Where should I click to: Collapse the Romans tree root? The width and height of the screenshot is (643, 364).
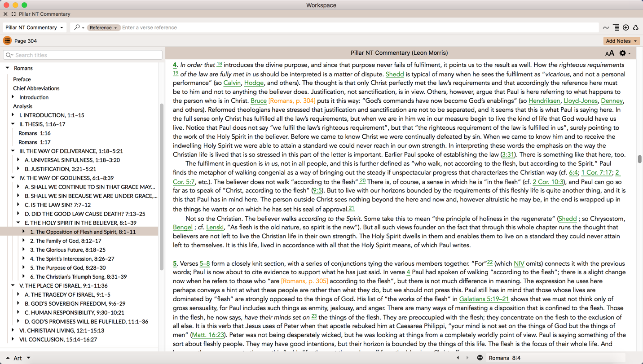pyautogui.click(x=8, y=68)
